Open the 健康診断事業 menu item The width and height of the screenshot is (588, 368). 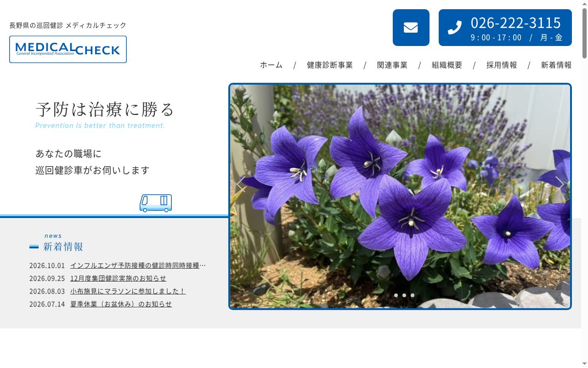pyautogui.click(x=330, y=65)
